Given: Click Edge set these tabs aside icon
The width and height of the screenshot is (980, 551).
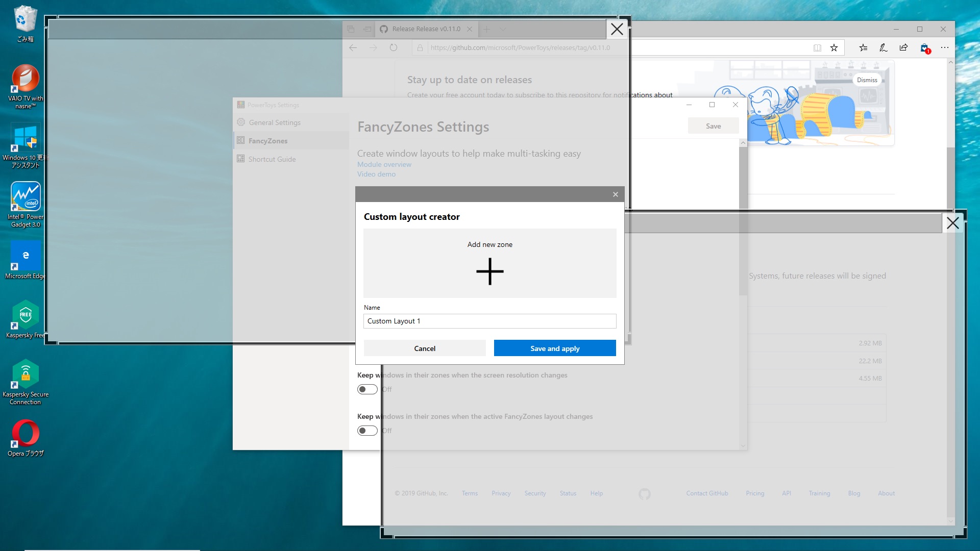Looking at the screenshot, I should (367, 29).
